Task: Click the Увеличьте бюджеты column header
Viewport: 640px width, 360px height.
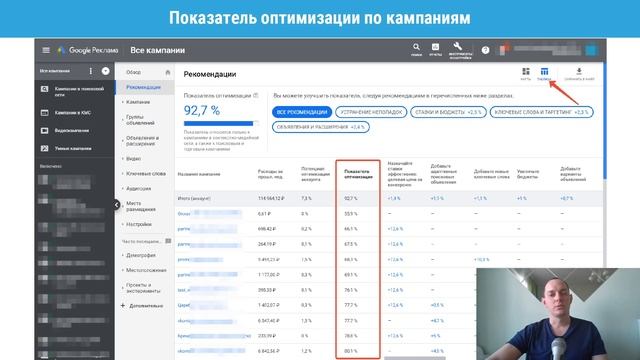Action: point(528,174)
